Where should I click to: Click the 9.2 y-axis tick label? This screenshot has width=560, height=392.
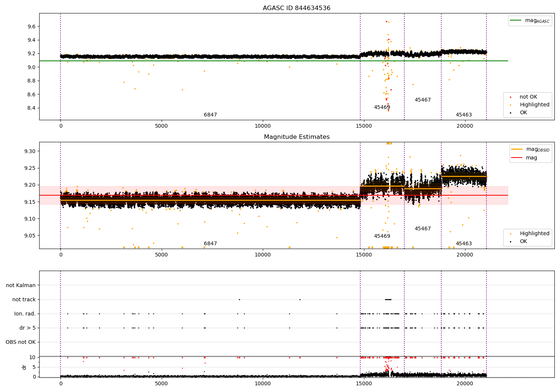click(x=31, y=54)
